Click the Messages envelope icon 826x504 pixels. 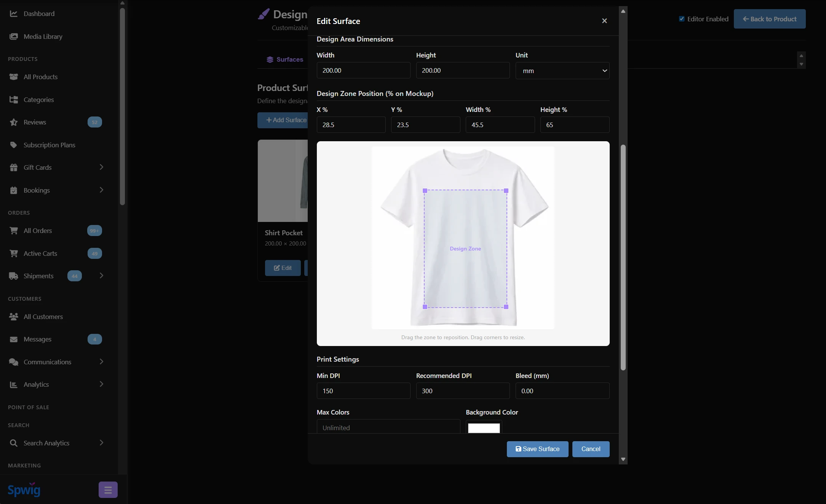click(x=14, y=339)
